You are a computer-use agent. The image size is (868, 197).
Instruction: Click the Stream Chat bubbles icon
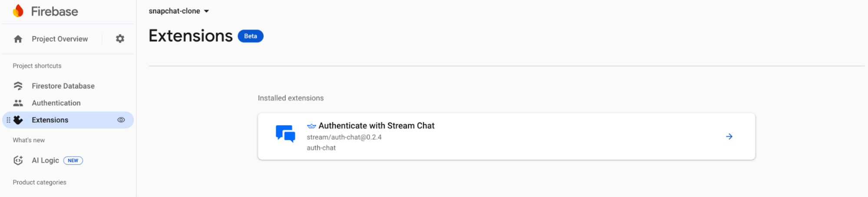285,134
